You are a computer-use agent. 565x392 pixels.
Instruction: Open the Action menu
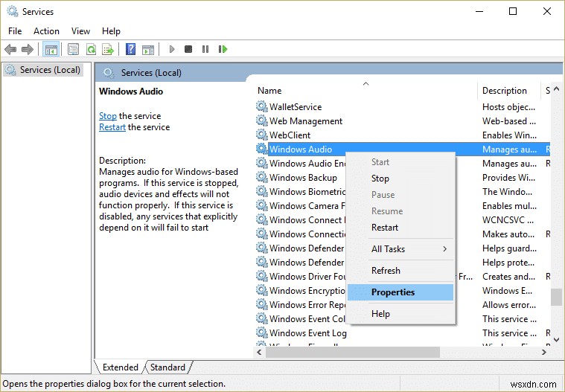click(x=46, y=31)
